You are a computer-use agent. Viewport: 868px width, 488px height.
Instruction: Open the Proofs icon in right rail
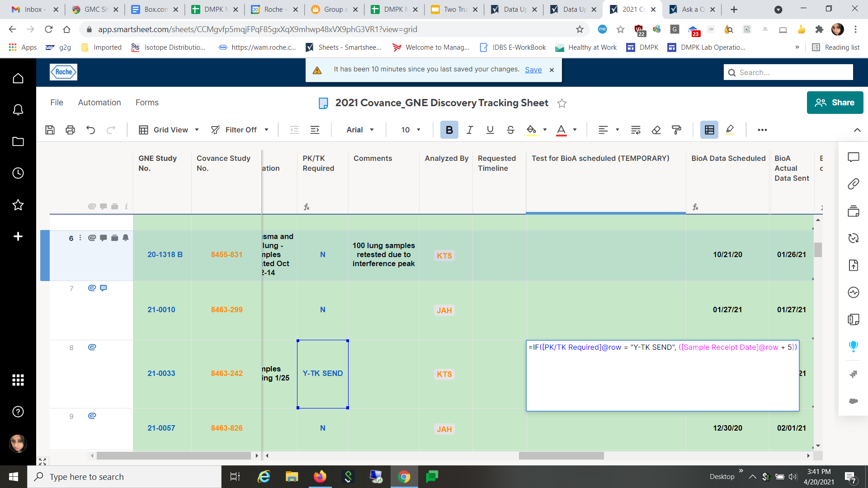point(854,211)
